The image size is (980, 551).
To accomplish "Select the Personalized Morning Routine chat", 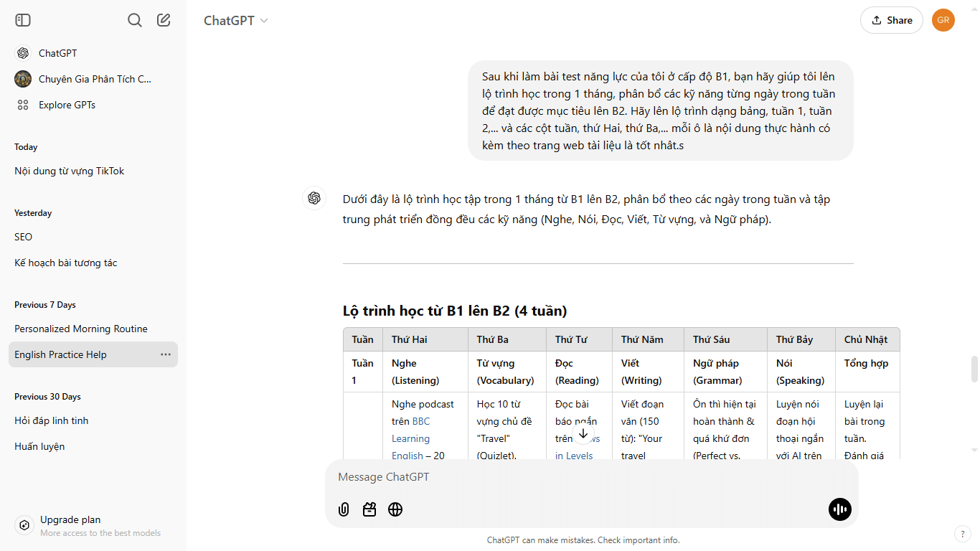I will (x=81, y=329).
